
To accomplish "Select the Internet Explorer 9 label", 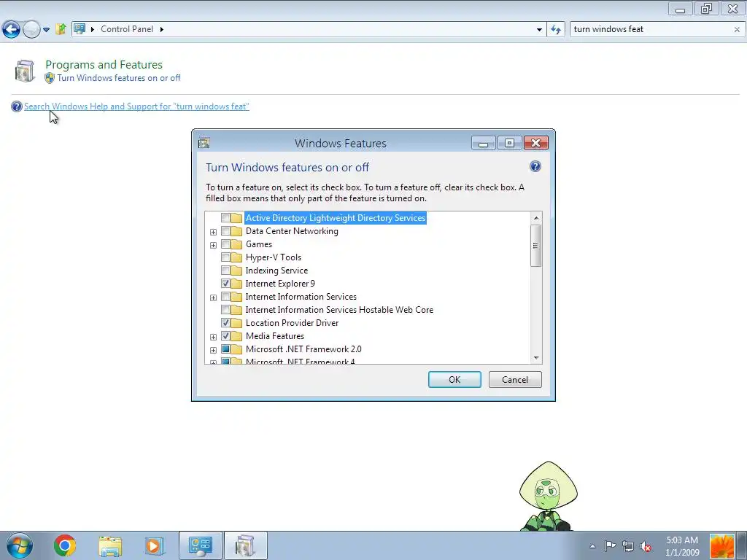I will (280, 284).
